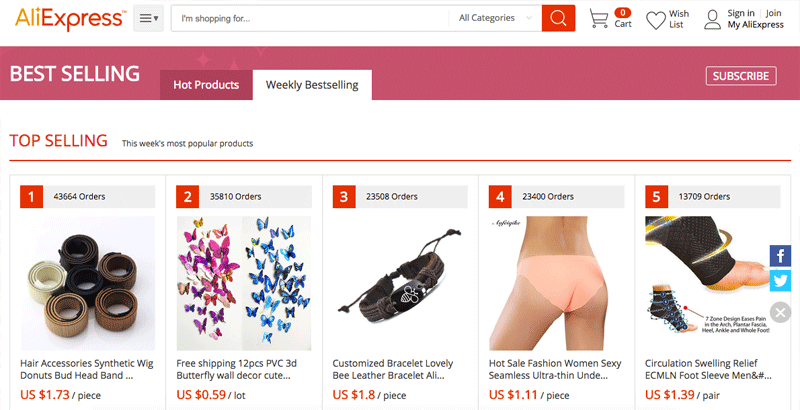
Task: Click the AliExpress logo
Action: [70, 18]
